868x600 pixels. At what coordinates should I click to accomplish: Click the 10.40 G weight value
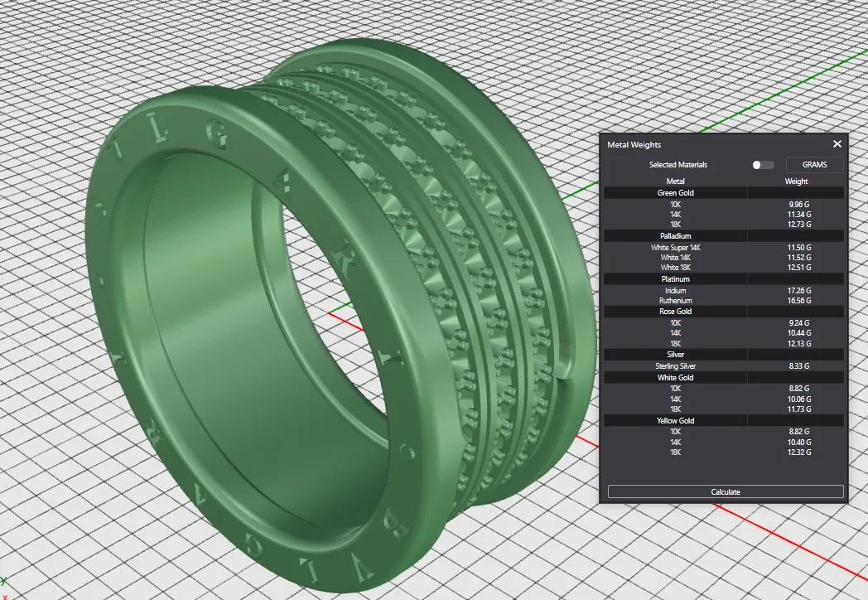(x=798, y=442)
